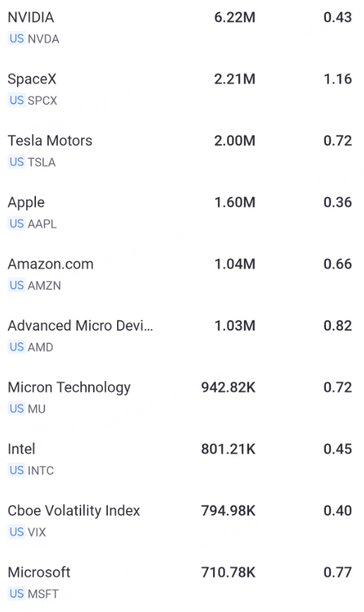The width and height of the screenshot is (364, 612).
Task: Click the US tag next to INTC
Action: tap(17, 470)
